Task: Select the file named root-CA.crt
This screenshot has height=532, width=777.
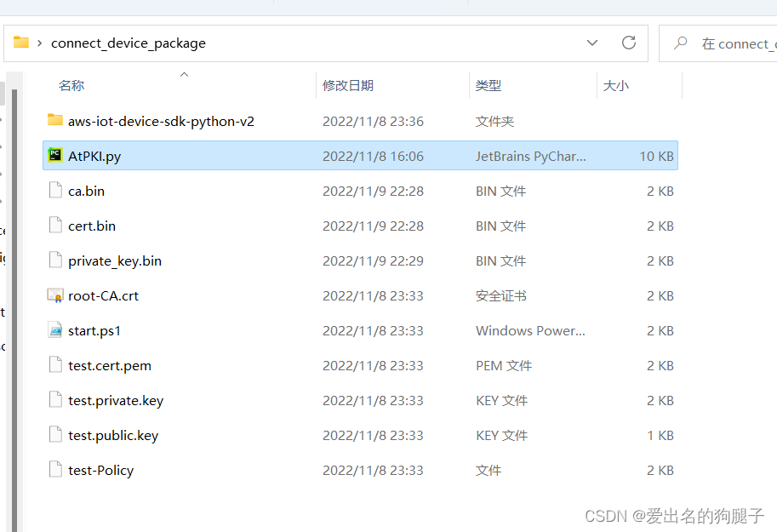Action: [103, 296]
